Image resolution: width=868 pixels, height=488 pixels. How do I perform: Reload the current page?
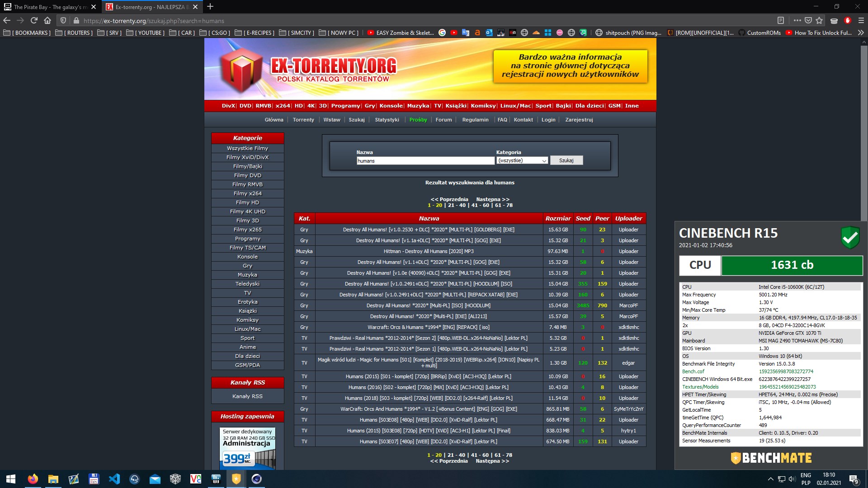coord(34,21)
